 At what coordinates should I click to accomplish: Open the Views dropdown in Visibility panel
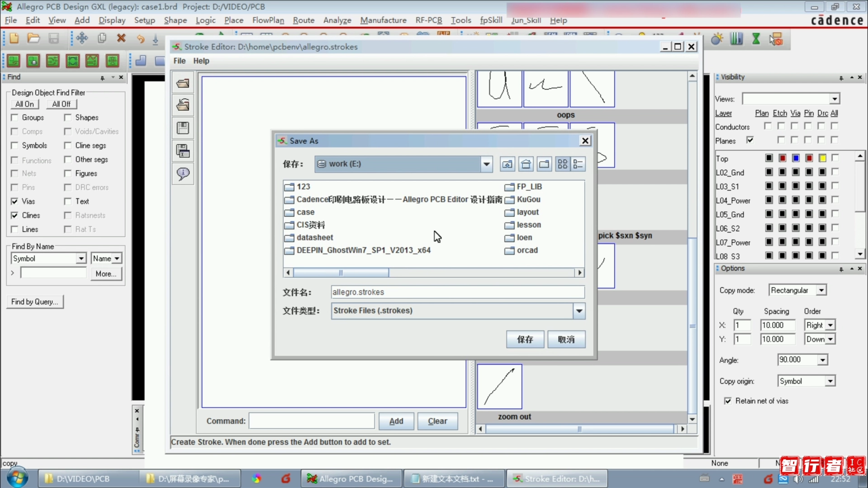835,99
